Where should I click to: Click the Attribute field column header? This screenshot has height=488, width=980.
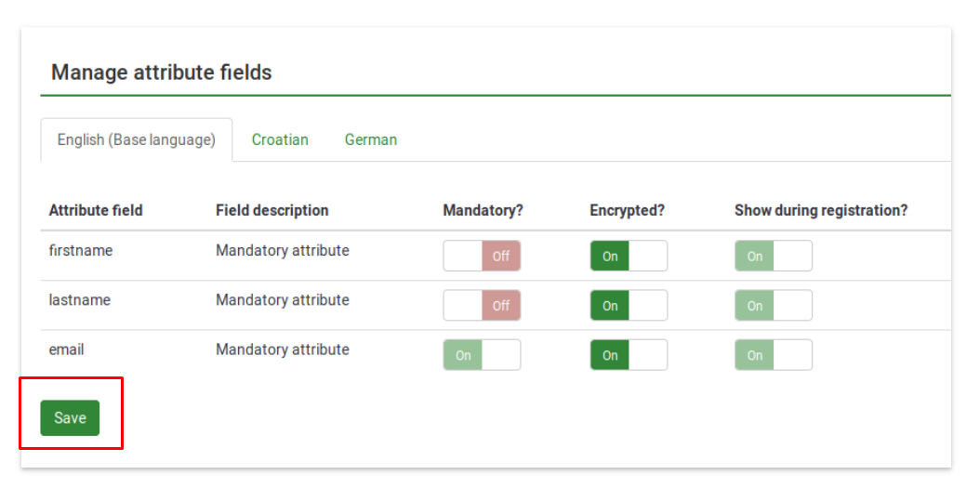pyautogui.click(x=96, y=210)
